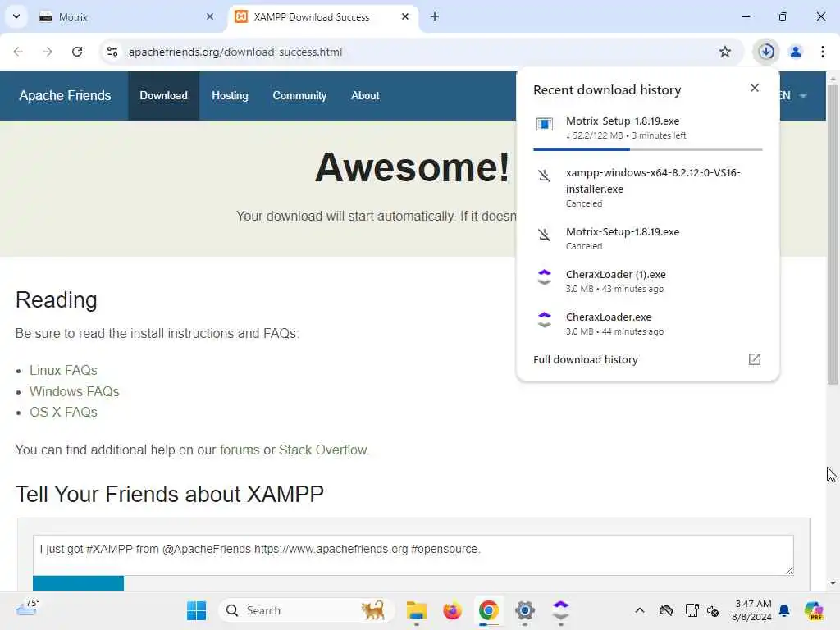
Task: Click canceled icon beside xampp installer
Action: point(545,176)
